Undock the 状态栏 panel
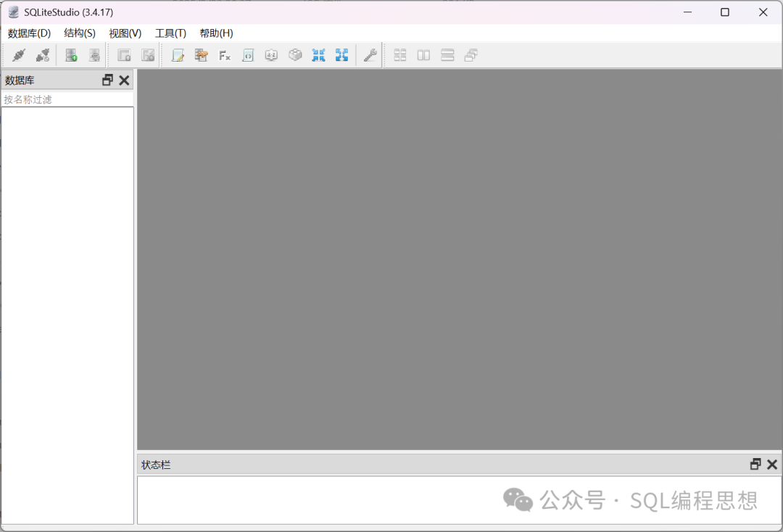This screenshot has height=532, width=783. click(x=755, y=465)
